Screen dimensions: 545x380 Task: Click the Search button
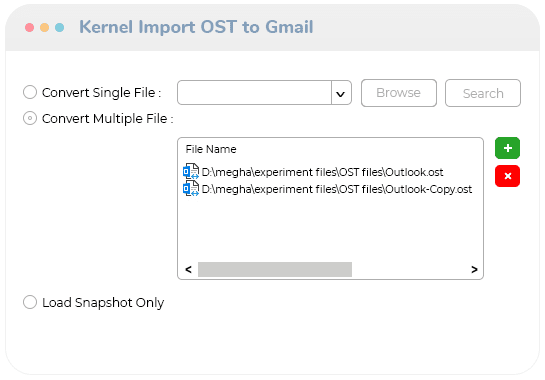click(483, 93)
